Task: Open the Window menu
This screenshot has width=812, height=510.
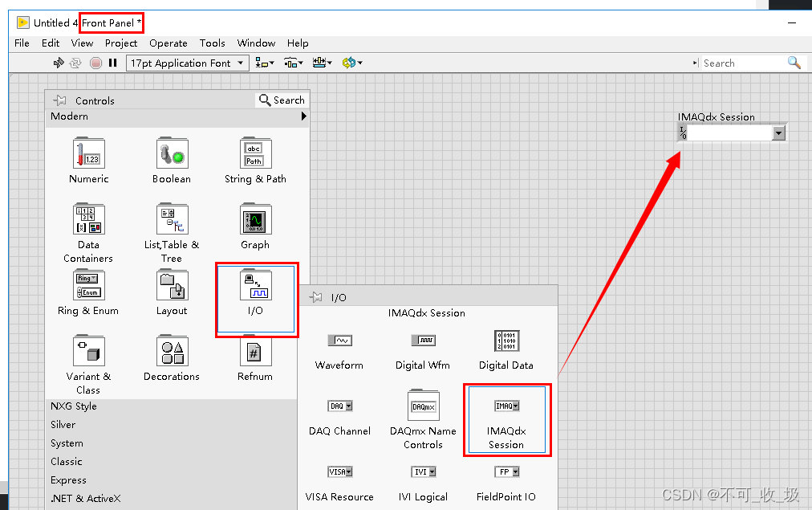Action: point(256,43)
